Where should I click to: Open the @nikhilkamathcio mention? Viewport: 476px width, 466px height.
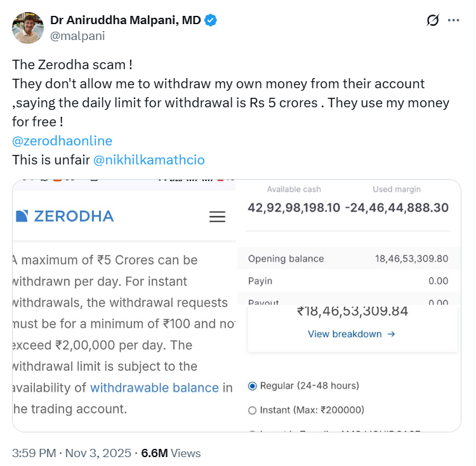tap(149, 160)
